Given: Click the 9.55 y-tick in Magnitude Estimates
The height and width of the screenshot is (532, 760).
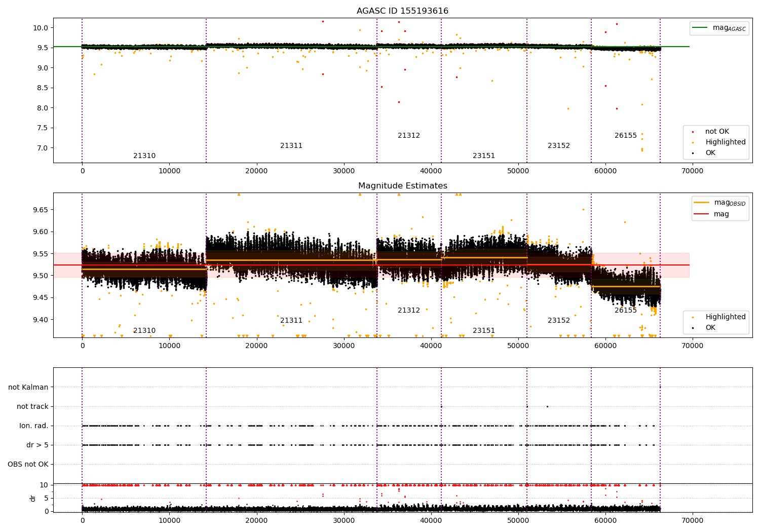Looking at the screenshot, I should point(42,254).
